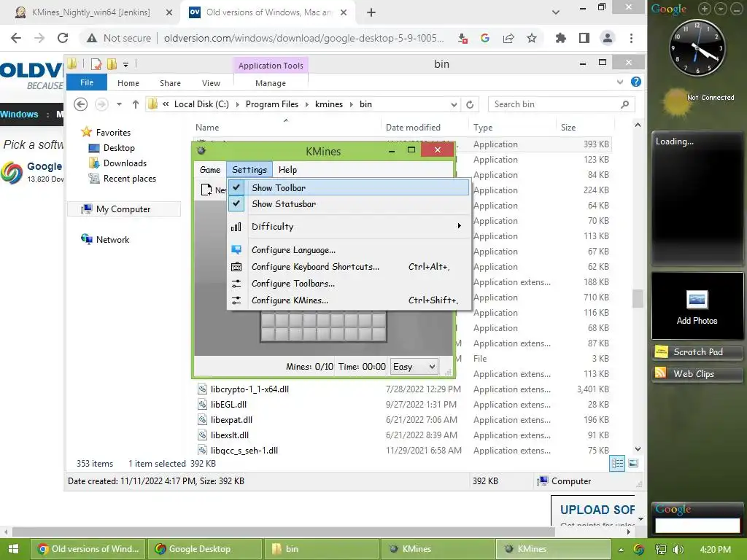
Task: Switch to the Home ribbon tab
Action: 128,83
